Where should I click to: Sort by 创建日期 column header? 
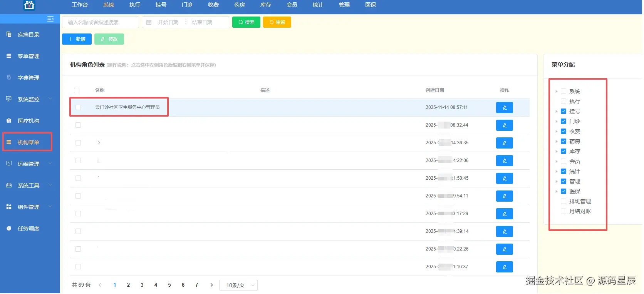[x=435, y=90]
